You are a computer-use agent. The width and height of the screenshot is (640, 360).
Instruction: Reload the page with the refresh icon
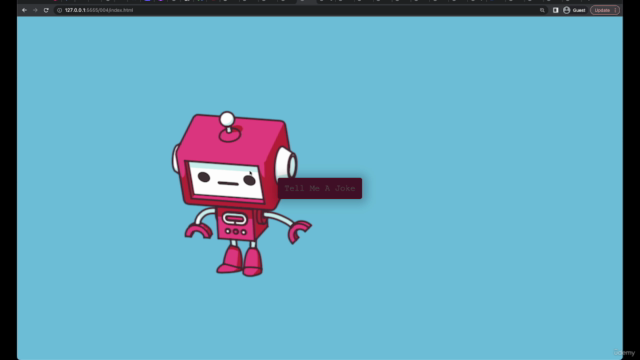pos(46,10)
